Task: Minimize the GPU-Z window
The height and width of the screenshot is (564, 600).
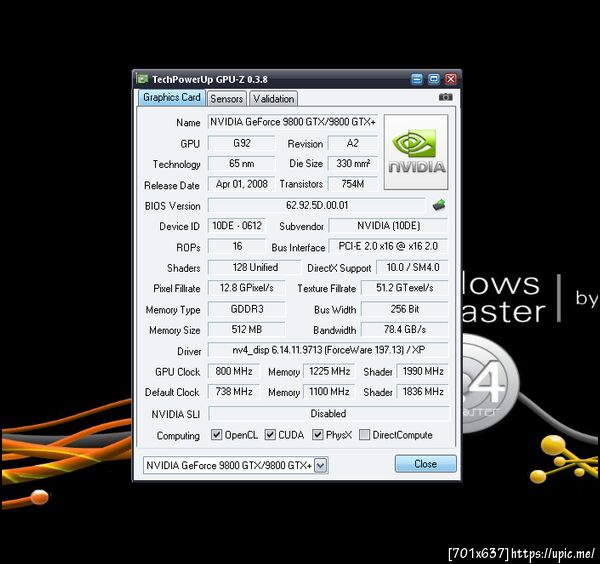Action: coord(417,79)
